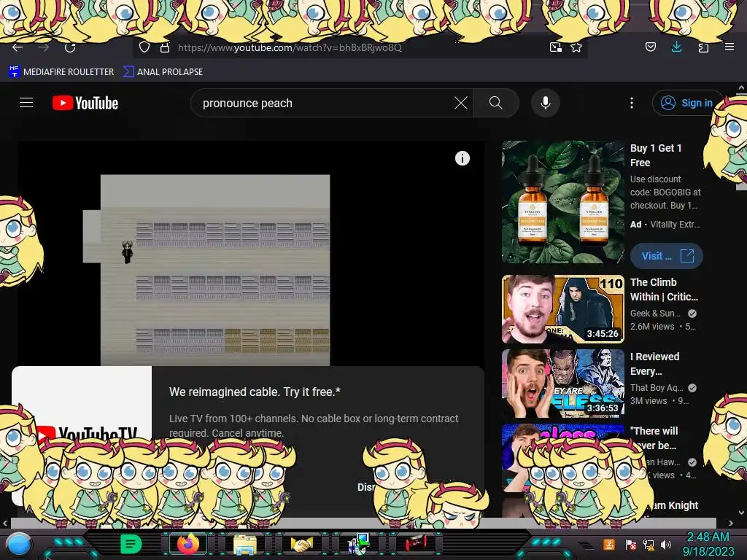Open 'The Climb Within' video thumbnail
The width and height of the screenshot is (747, 560).
(x=562, y=309)
